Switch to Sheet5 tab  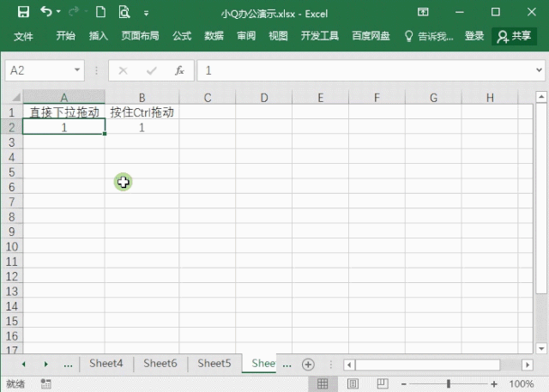pos(214,364)
